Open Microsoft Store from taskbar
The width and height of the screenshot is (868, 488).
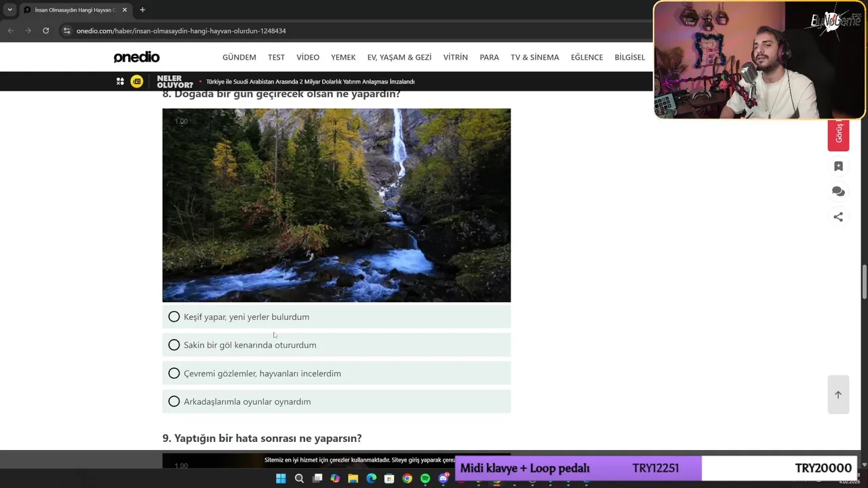pos(389,479)
